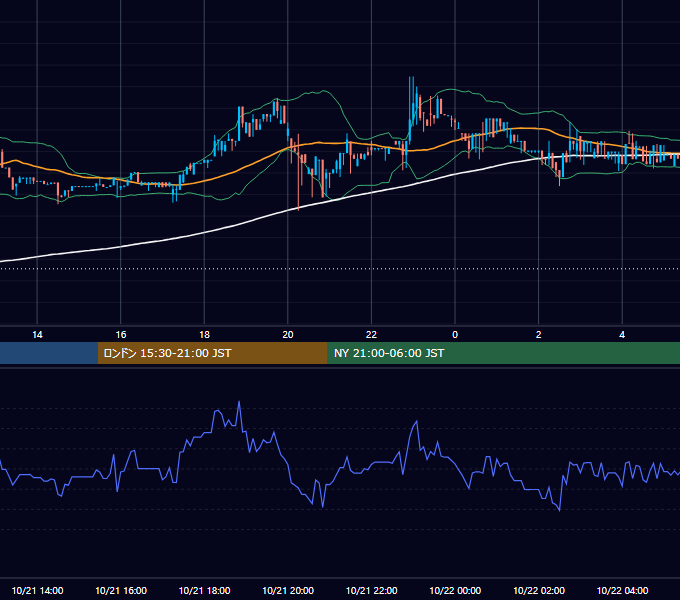Click hour label 14 on price chart axis
This screenshot has height=600, width=680.
[37, 334]
